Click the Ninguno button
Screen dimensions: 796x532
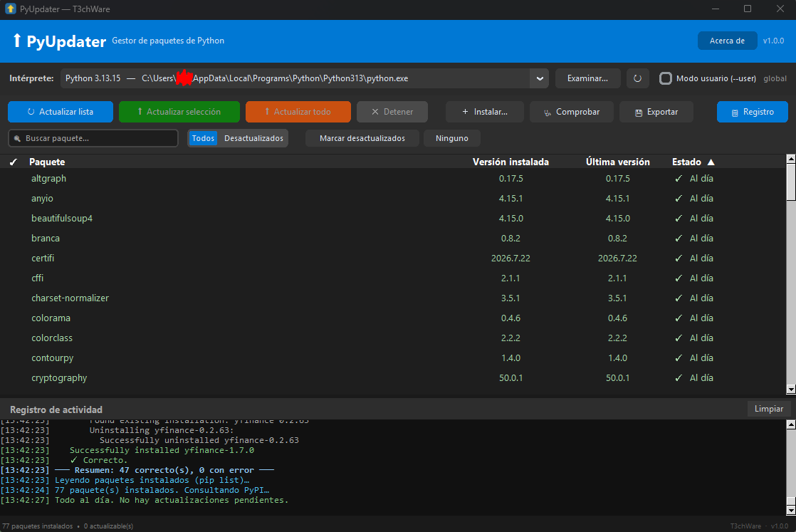pos(452,138)
